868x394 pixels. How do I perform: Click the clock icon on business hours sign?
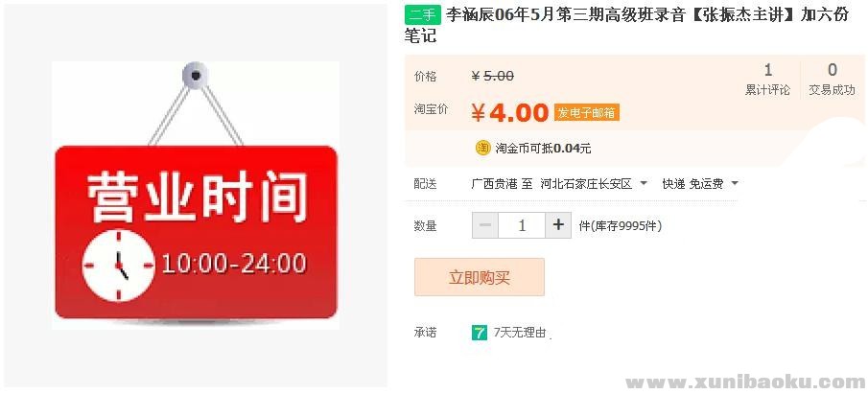(x=118, y=266)
